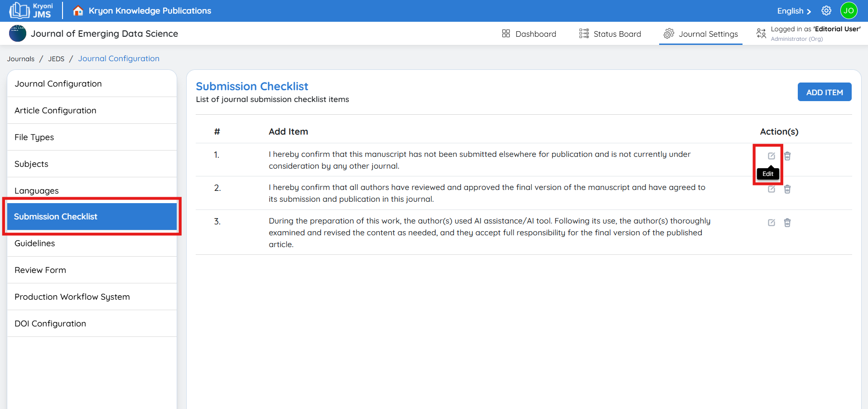The height and width of the screenshot is (409, 868).
Task: Delete checklist item 3 using trash icon
Action: [x=787, y=223]
